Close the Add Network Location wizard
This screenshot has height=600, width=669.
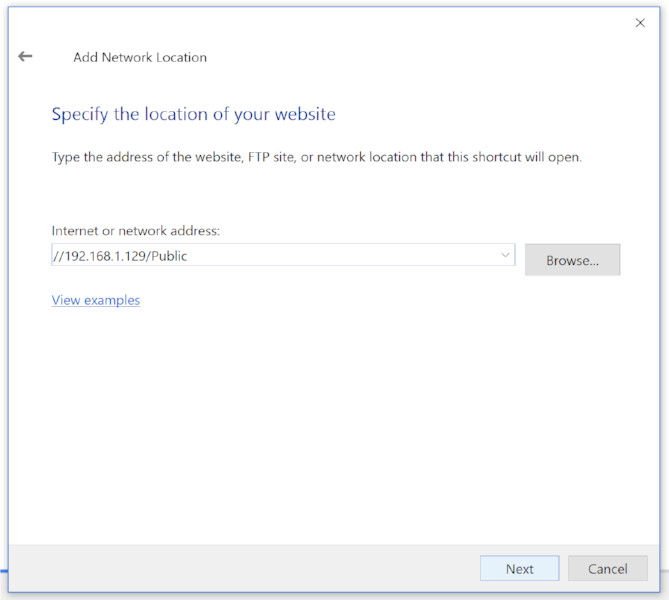(x=640, y=23)
